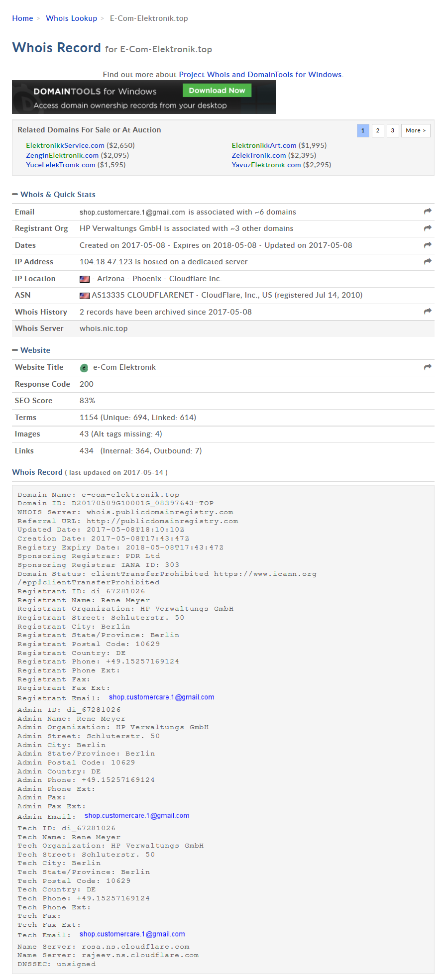Click the email address in Quick Stats

pyautogui.click(x=132, y=213)
